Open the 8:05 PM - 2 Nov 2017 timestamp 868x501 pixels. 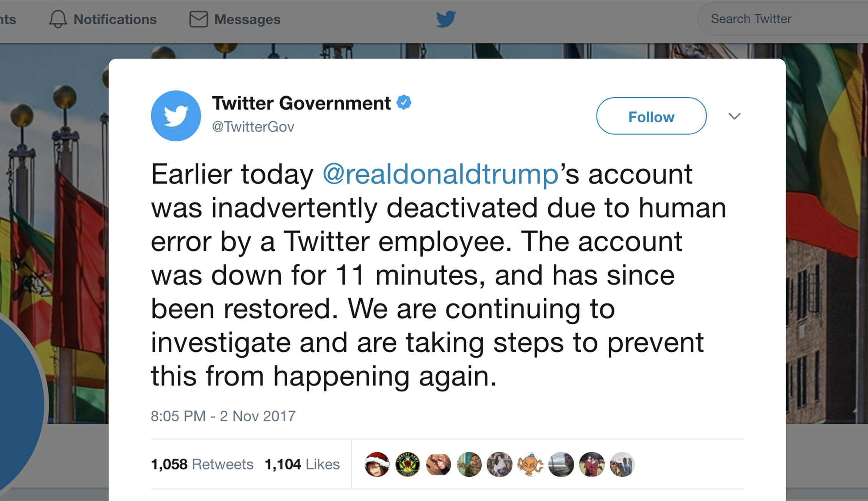point(223,416)
